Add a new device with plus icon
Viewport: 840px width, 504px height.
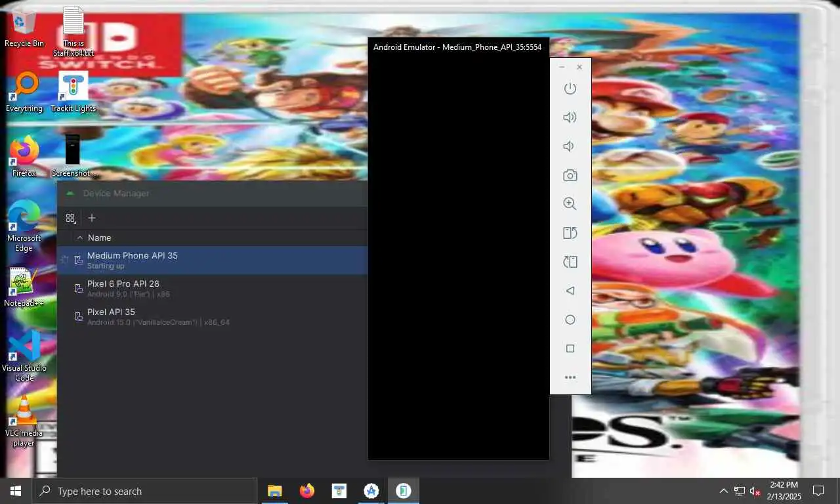(92, 218)
